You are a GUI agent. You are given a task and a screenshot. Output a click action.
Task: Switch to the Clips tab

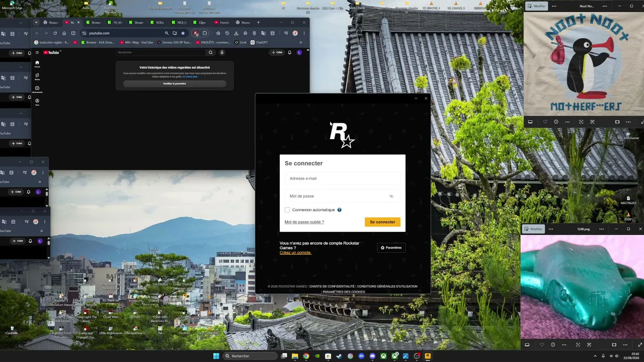click(x=201, y=23)
